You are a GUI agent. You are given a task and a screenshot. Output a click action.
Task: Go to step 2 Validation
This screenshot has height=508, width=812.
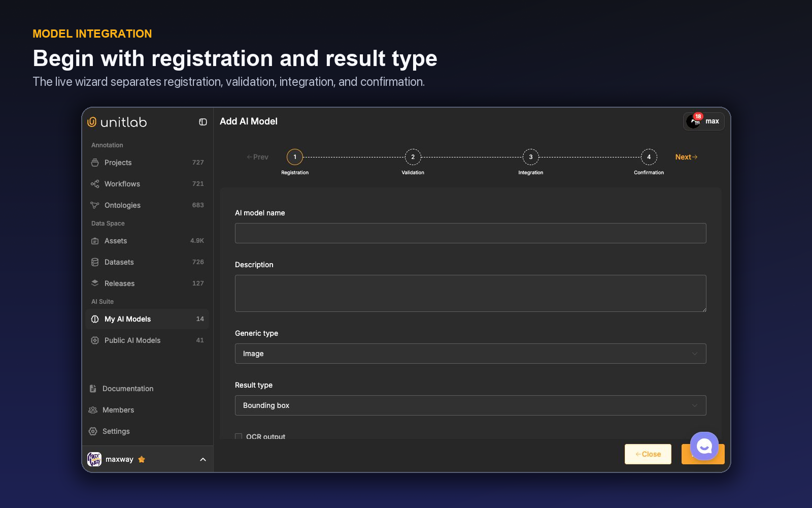click(413, 157)
